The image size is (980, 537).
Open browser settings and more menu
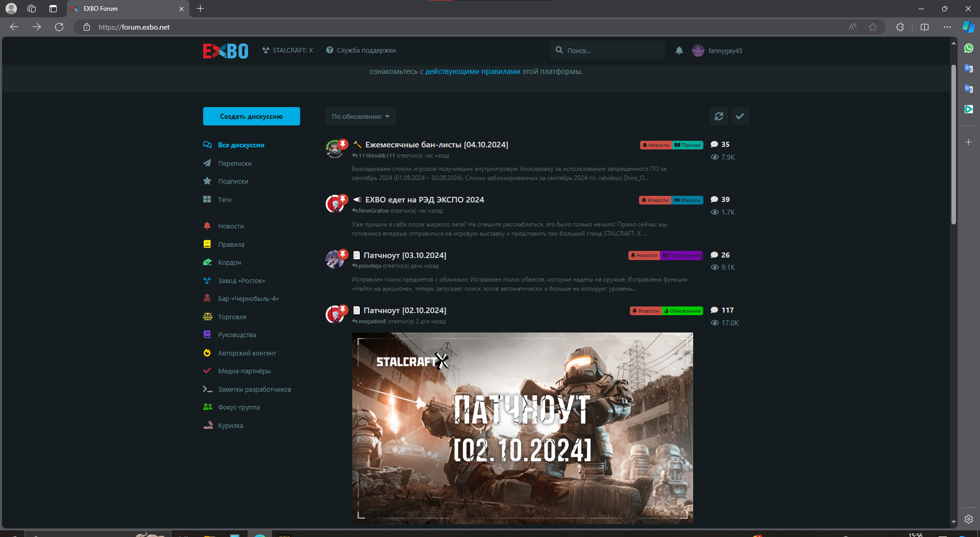click(x=947, y=27)
